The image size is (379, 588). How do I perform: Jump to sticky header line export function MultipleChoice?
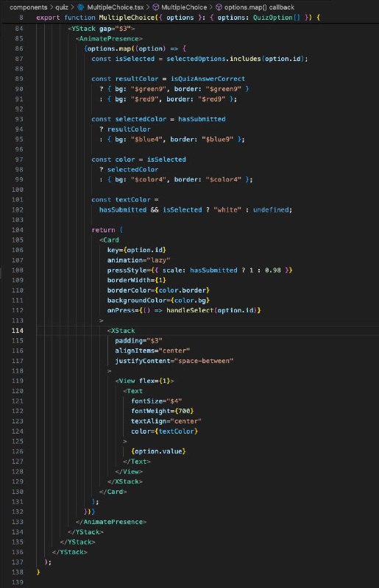(178, 18)
